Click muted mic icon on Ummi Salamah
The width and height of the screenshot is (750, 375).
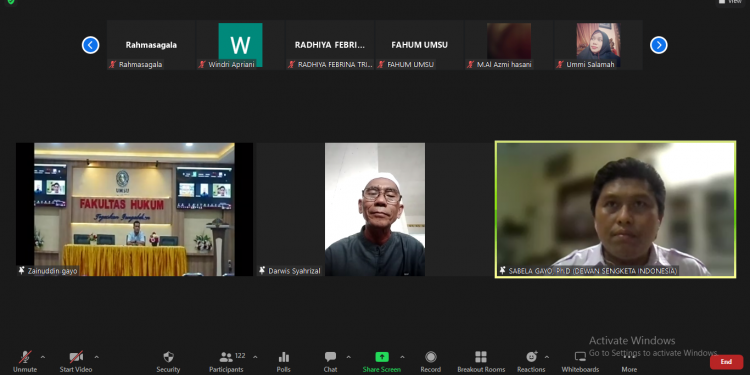560,64
